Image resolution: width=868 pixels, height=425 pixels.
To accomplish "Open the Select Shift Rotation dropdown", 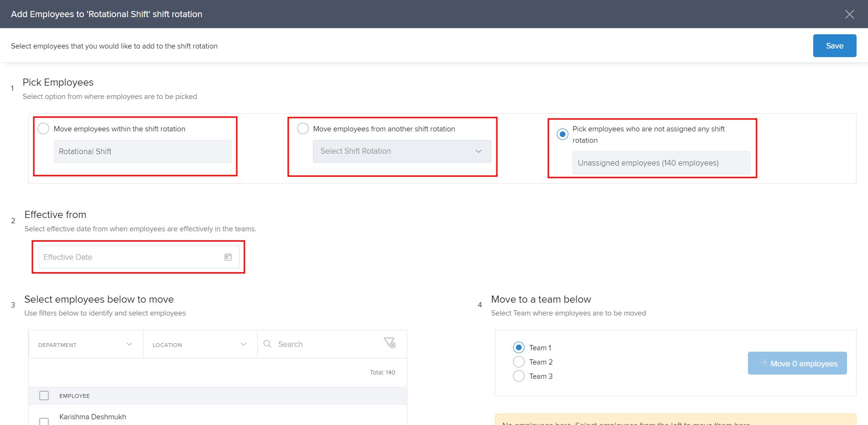I will 402,151.
